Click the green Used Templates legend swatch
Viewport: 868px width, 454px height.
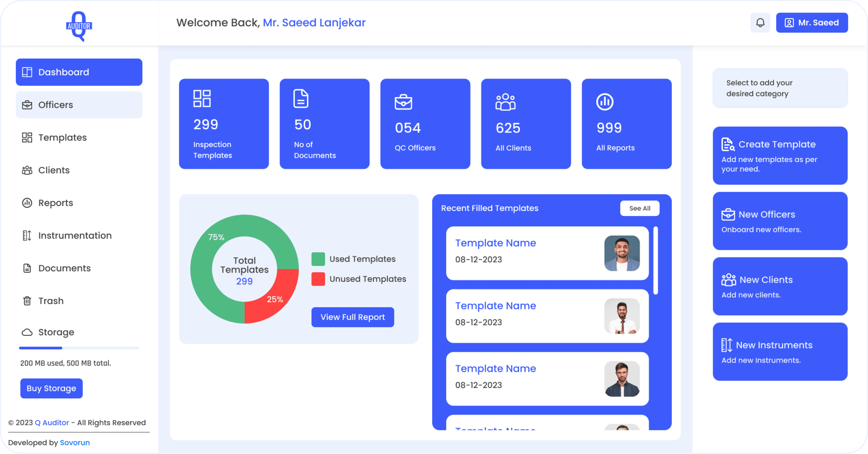[x=318, y=259]
